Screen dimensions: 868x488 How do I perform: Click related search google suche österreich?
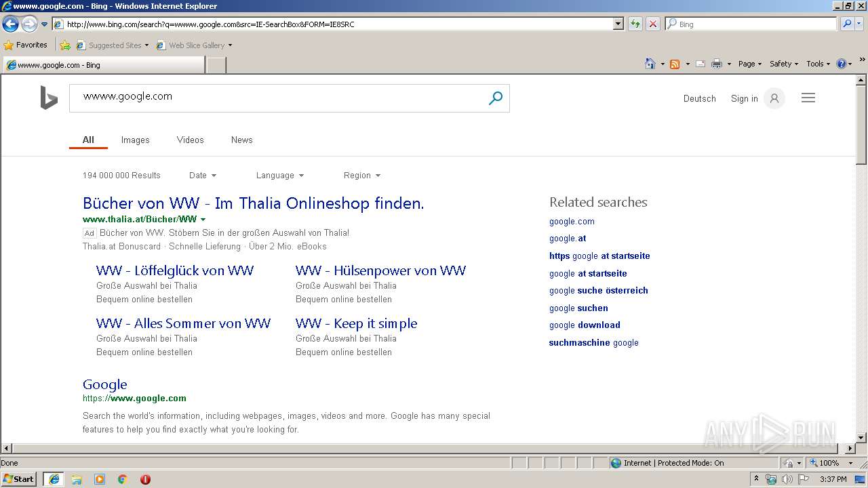[598, 290]
